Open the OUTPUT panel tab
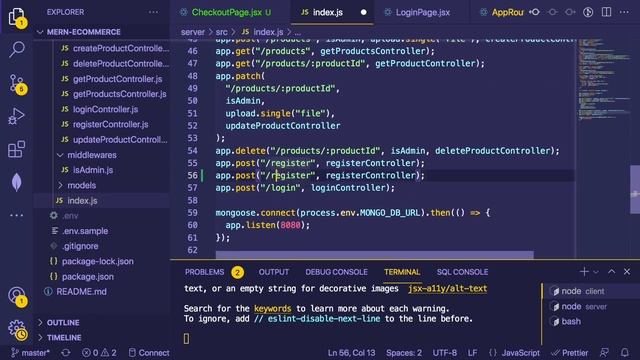 273,272
